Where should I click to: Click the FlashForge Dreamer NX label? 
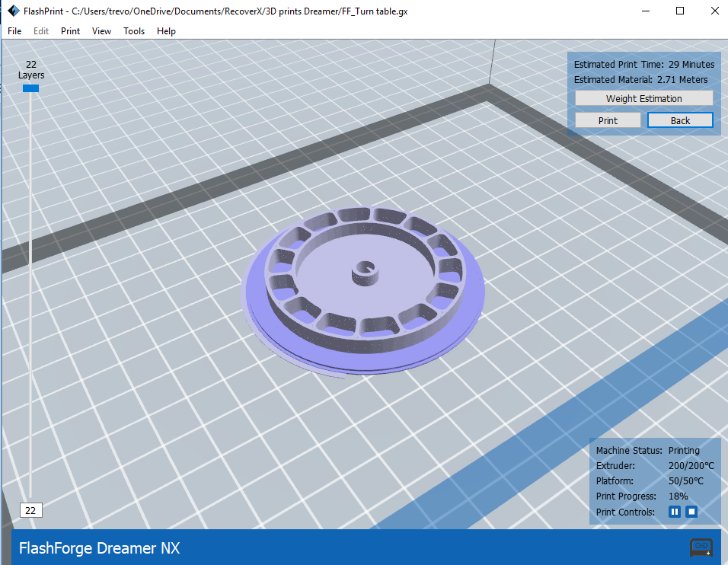coord(99,548)
